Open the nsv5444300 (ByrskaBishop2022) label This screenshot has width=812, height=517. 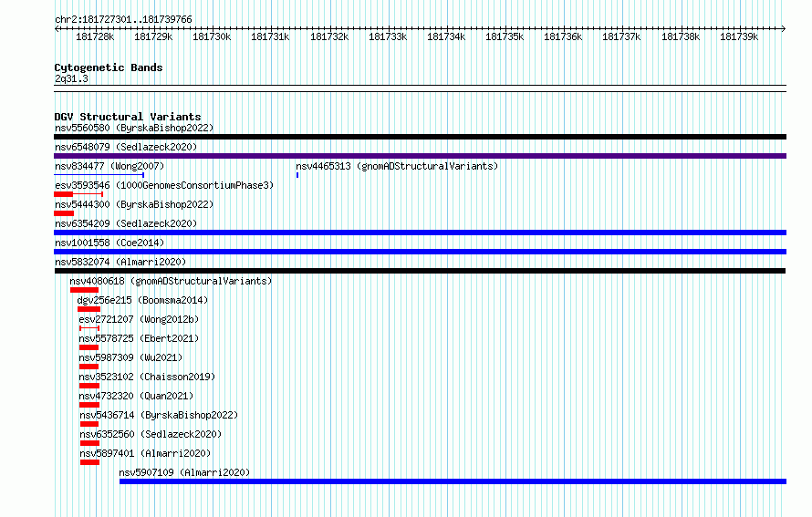pos(134,204)
